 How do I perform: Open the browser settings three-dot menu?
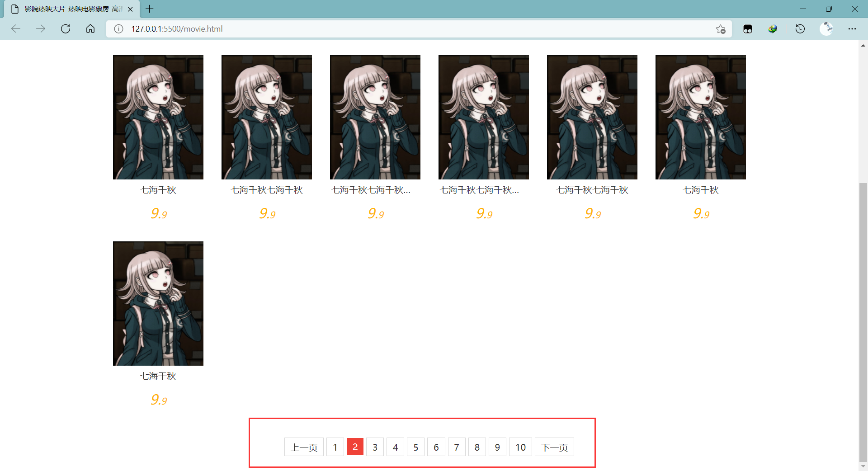tap(852, 29)
